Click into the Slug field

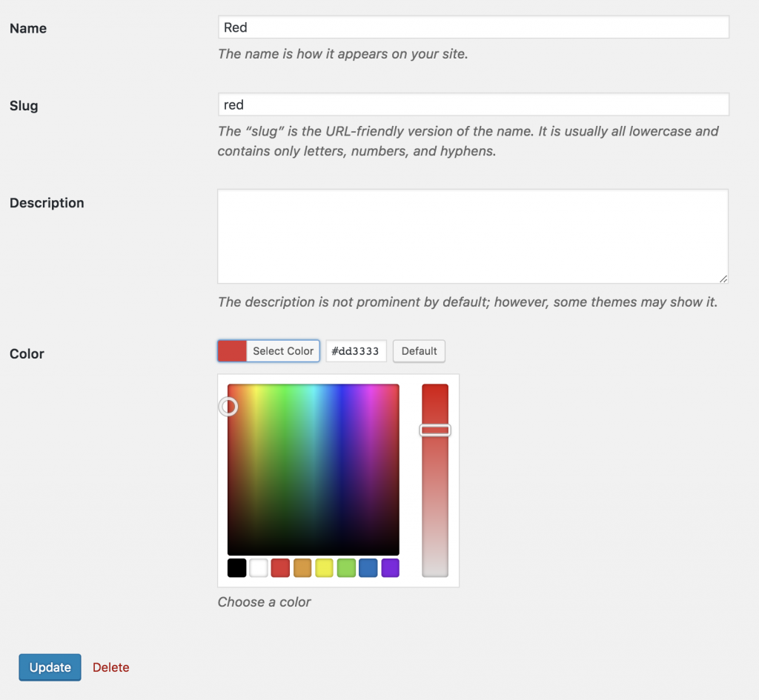[x=473, y=104]
